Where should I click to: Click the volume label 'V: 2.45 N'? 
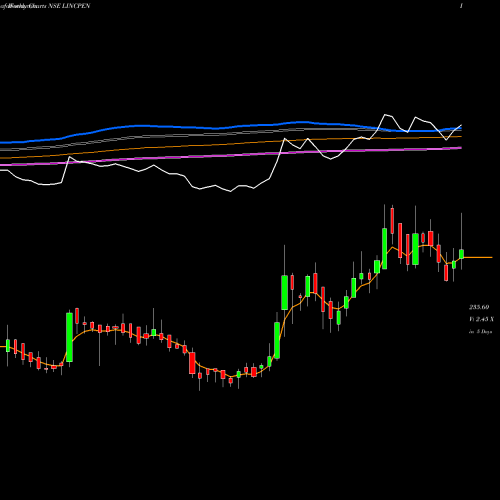point(481,319)
